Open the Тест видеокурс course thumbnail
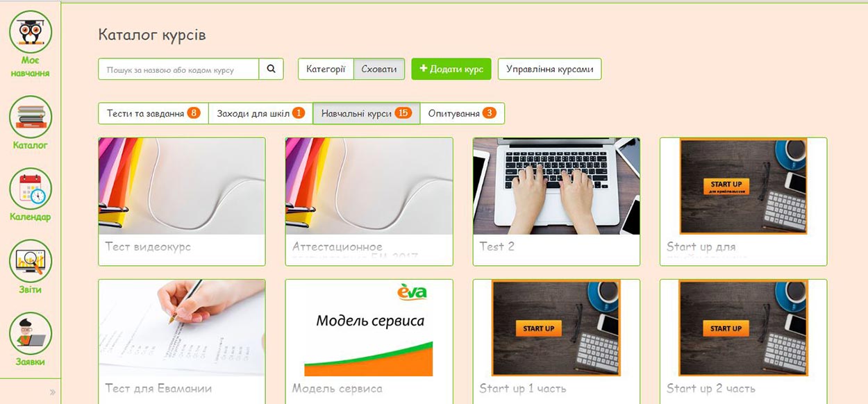The height and width of the screenshot is (404, 868). 182,186
